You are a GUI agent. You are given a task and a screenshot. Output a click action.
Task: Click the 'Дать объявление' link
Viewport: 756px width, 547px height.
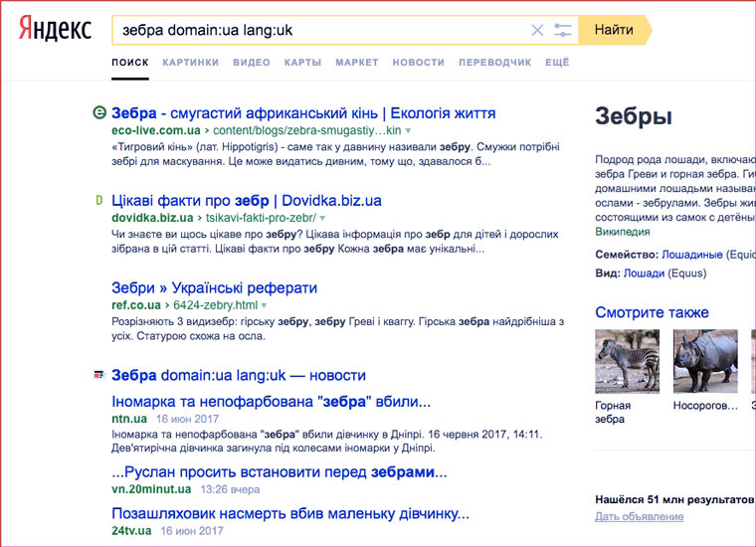pyautogui.click(x=640, y=516)
